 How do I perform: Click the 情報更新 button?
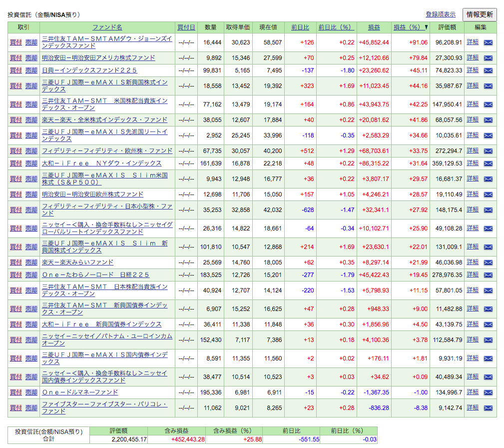[x=480, y=14]
